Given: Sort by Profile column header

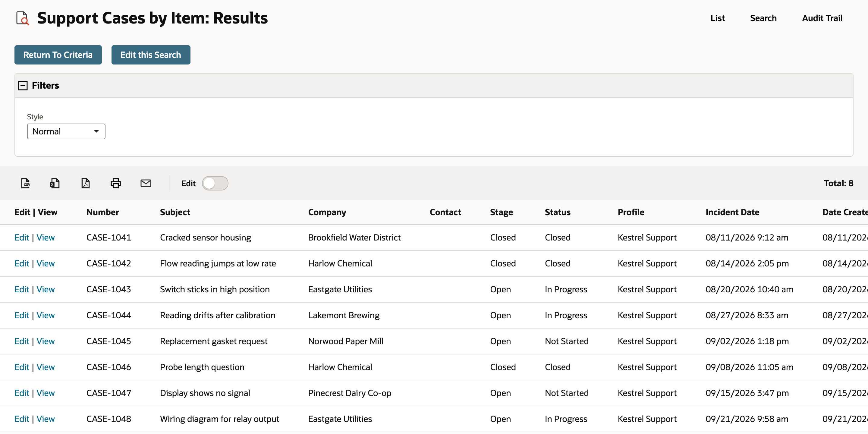Looking at the screenshot, I should 631,212.
